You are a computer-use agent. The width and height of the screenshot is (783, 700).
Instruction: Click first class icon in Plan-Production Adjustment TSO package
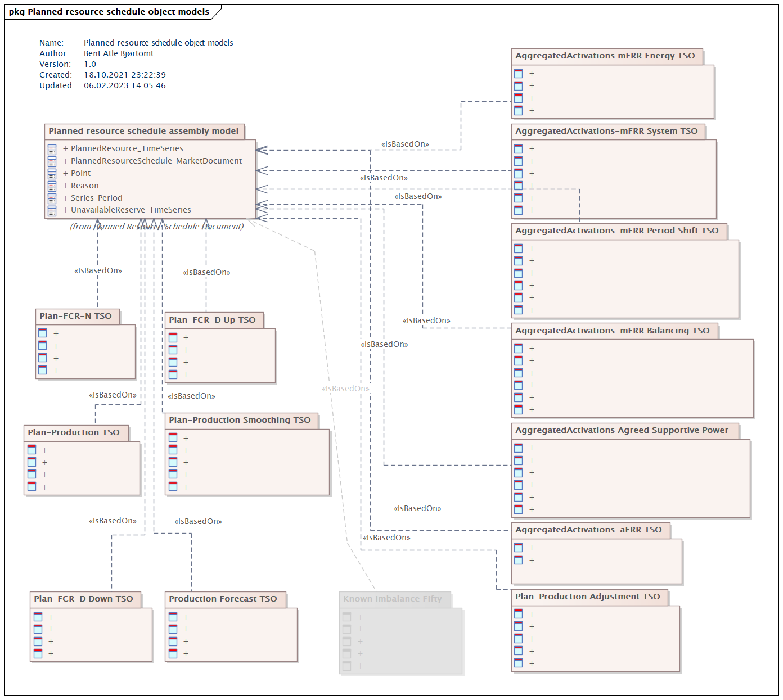[x=519, y=614]
